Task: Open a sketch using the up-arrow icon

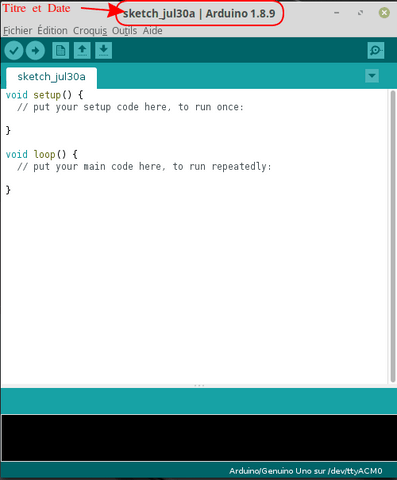Action: tap(82, 51)
